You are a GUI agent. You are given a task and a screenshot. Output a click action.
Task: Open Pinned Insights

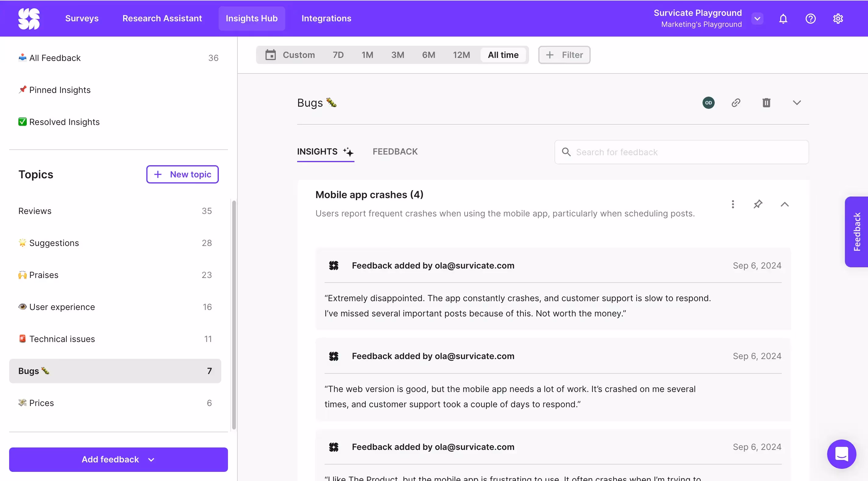click(119, 90)
